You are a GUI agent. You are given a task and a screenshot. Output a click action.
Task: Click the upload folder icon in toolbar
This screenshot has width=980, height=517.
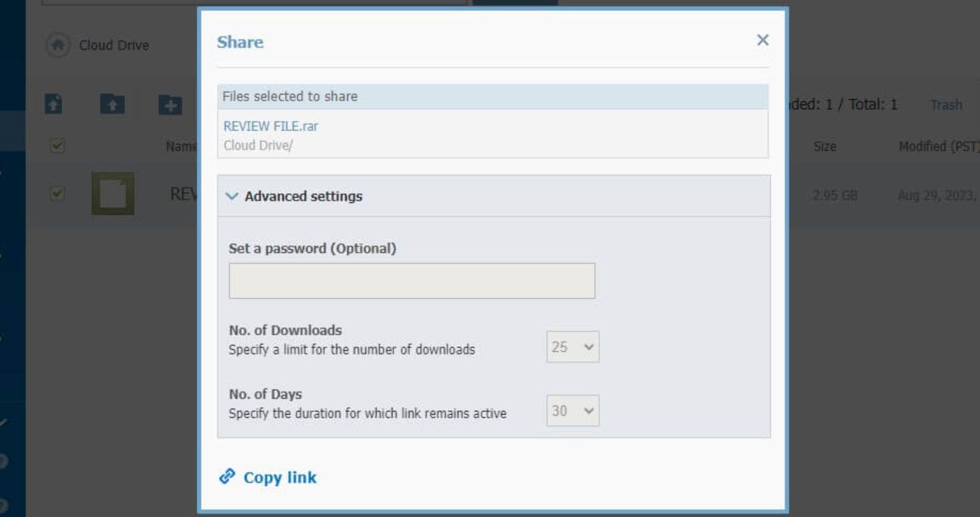(x=112, y=104)
